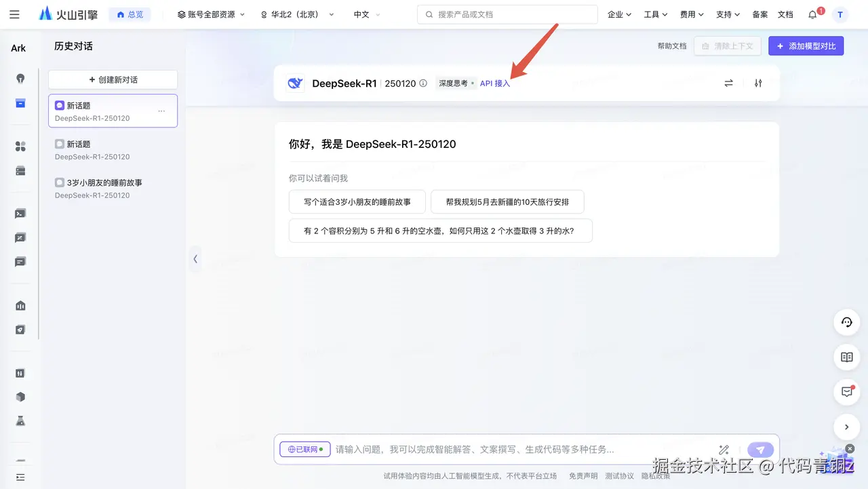Click the 火山引擎 logo
The height and width of the screenshot is (489, 868).
68,14
